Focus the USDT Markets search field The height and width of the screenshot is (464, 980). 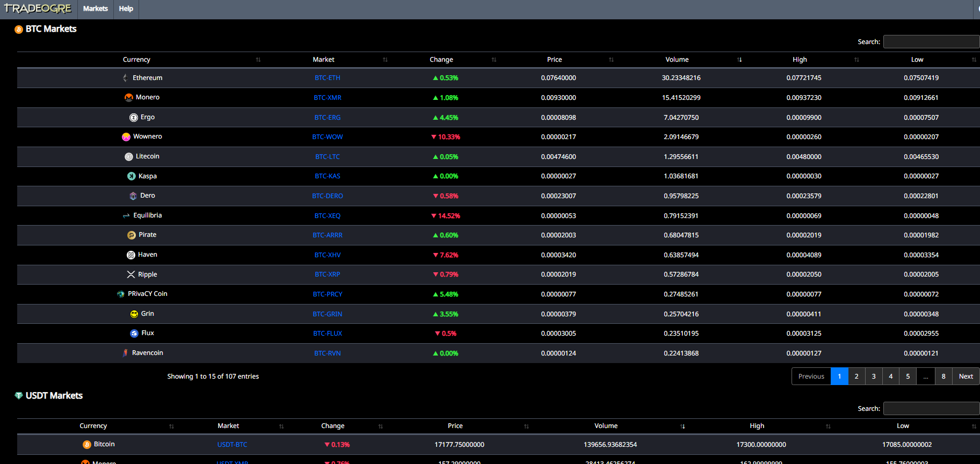(x=931, y=409)
